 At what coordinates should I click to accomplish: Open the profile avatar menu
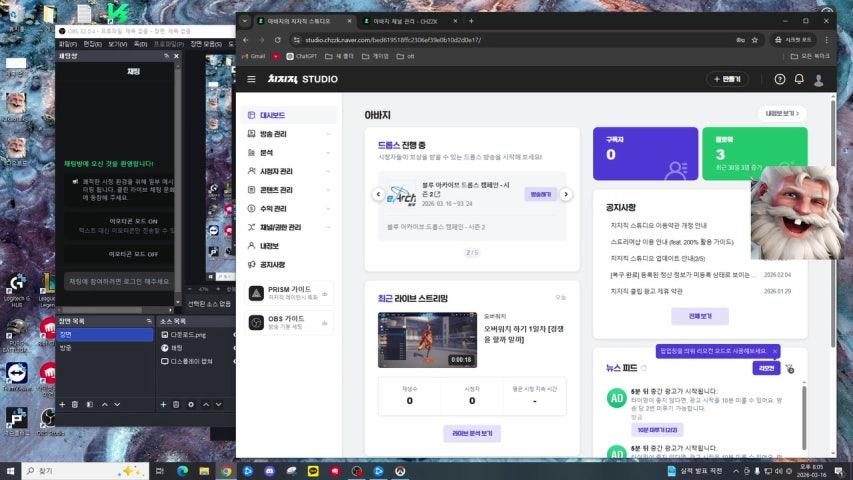coord(819,79)
